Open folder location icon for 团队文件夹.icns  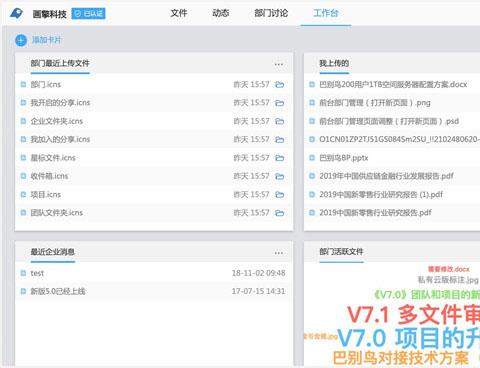tap(279, 213)
